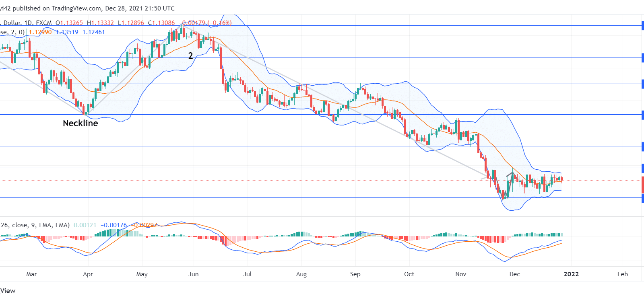Click the 'Aug' label on the time axis
This screenshot has height=300, width=644.
coord(301,274)
